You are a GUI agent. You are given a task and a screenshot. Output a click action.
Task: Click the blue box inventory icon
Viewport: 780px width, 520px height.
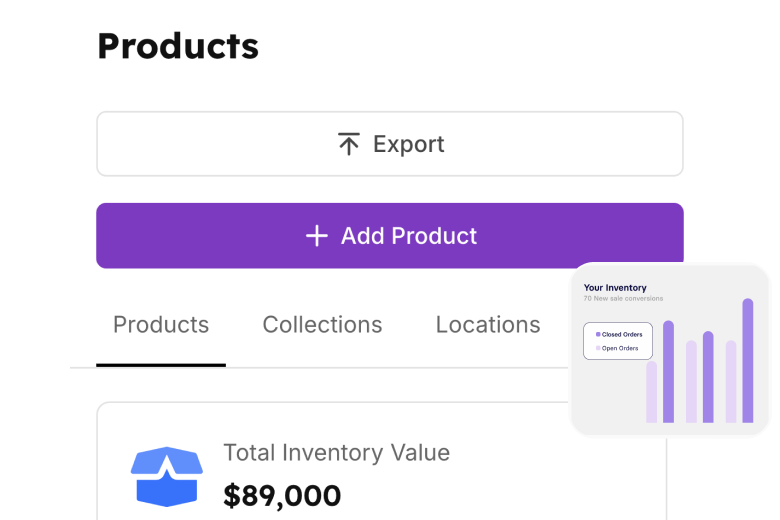[x=167, y=477]
